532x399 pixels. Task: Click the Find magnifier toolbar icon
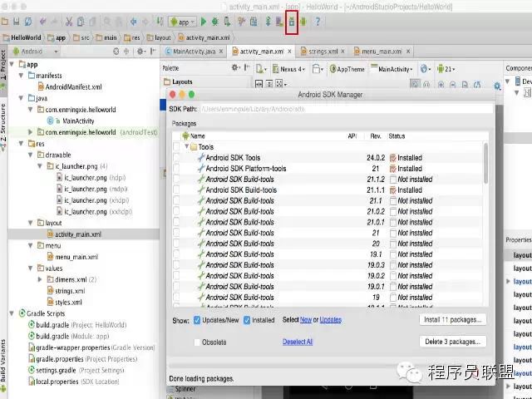click(107, 22)
